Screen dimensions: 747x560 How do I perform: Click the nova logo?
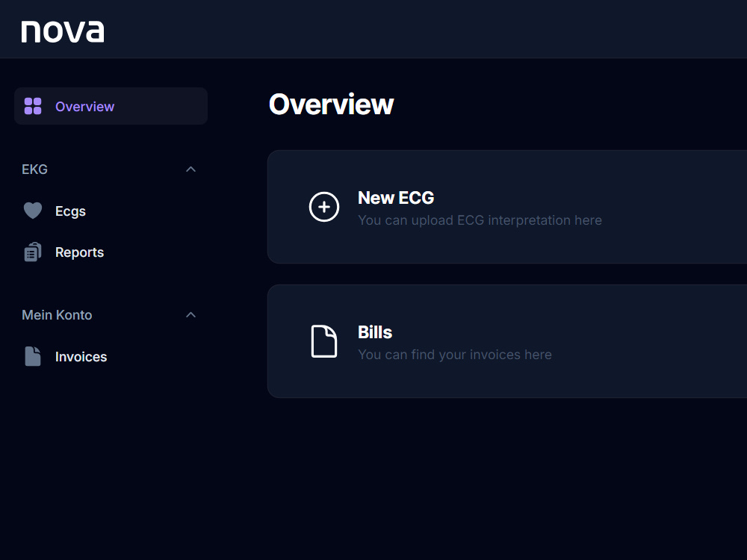click(x=63, y=31)
